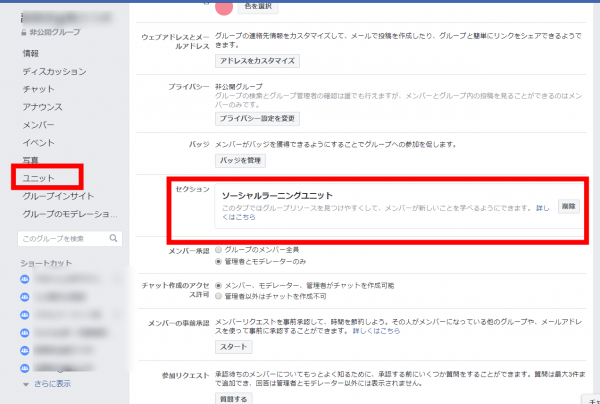Open 詳しくはこちら link for メンバーの事前承認

point(376,331)
